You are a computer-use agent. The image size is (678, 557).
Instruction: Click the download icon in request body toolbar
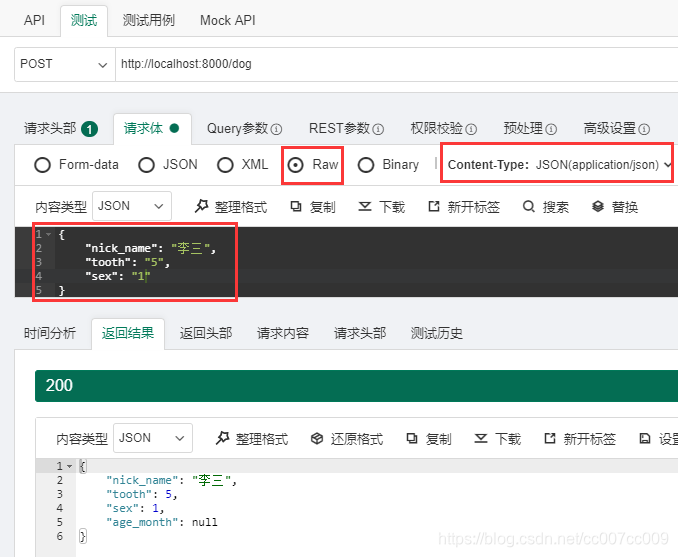point(365,207)
